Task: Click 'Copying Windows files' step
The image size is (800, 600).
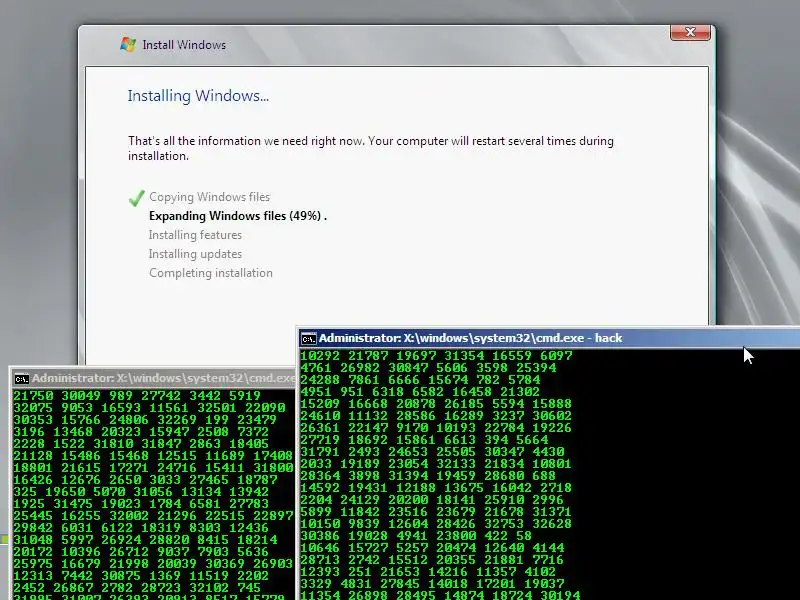Action: [x=210, y=197]
